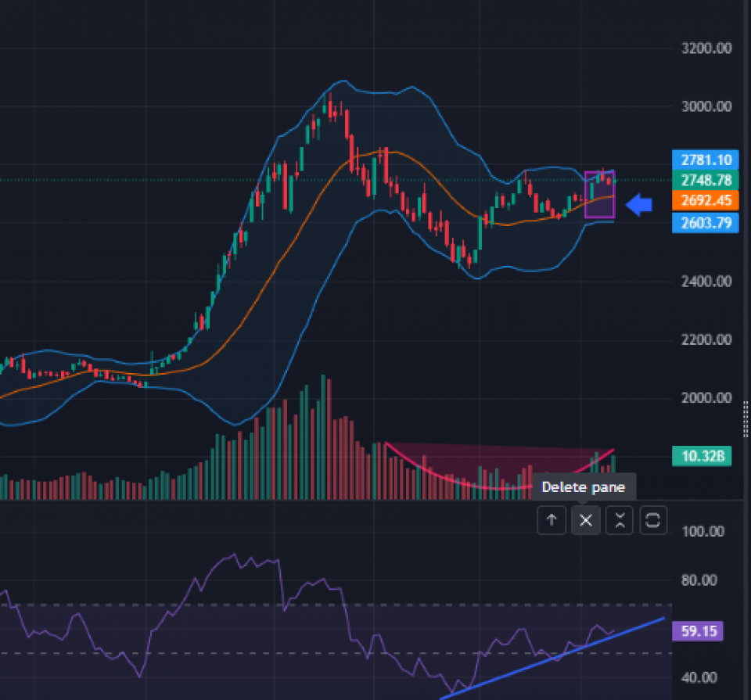Screen dimensions: 751x700
Task: Click the 3200.00 price scale mark
Action: point(705,48)
